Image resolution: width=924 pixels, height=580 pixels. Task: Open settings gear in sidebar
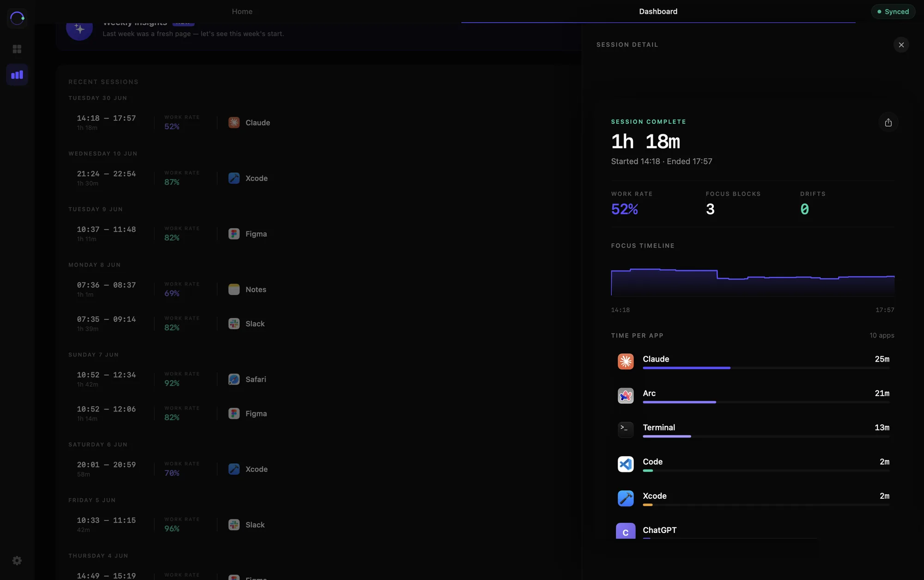point(17,561)
